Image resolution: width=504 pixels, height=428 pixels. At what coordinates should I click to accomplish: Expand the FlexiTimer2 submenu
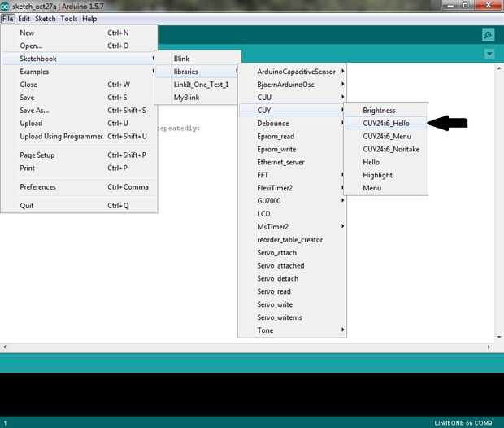(x=292, y=188)
